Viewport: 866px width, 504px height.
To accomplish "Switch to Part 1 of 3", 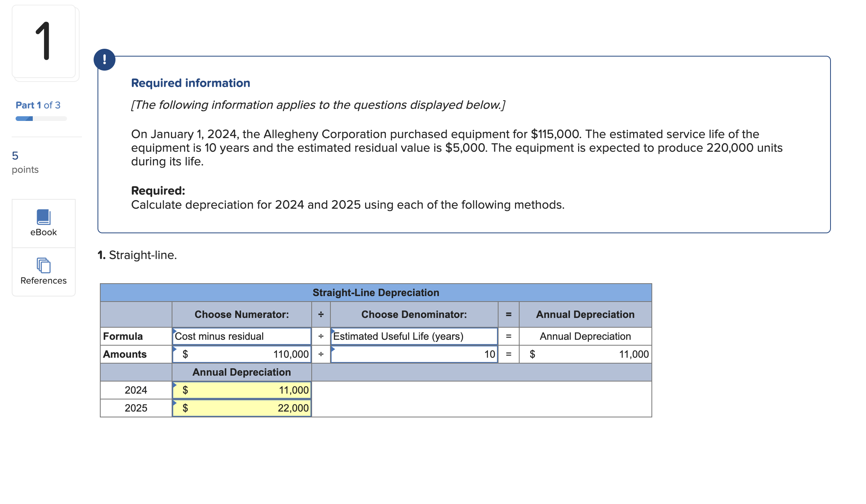I will [x=38, y=105].
